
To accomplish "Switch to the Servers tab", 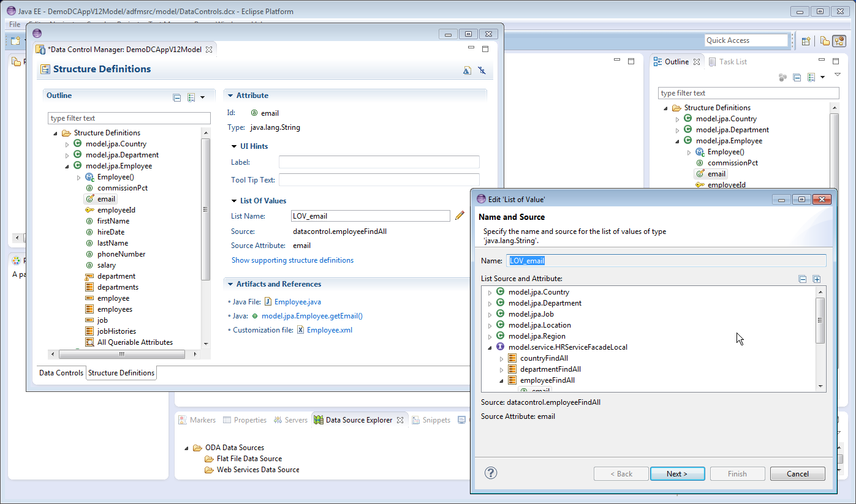I will [x=290, y=420].
